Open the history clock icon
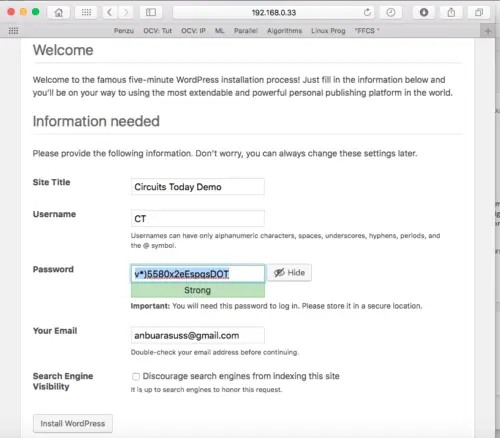The height and width of the screenshot is (438, 500). point(391,12)
